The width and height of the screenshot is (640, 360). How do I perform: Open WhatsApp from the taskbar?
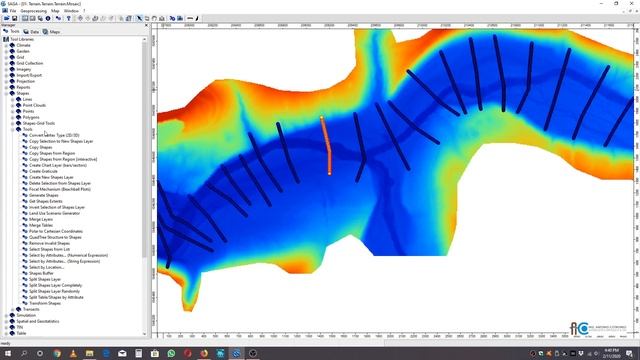tap(171, 353)
